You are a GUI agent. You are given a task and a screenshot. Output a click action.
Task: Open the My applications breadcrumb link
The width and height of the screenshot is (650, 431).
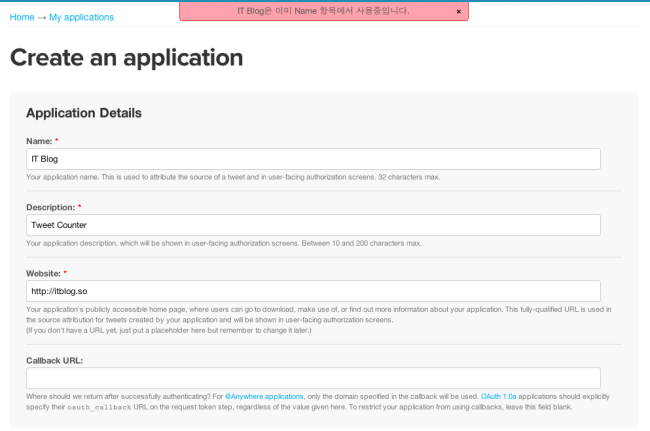pyautogui.click(x=81, y=17)
